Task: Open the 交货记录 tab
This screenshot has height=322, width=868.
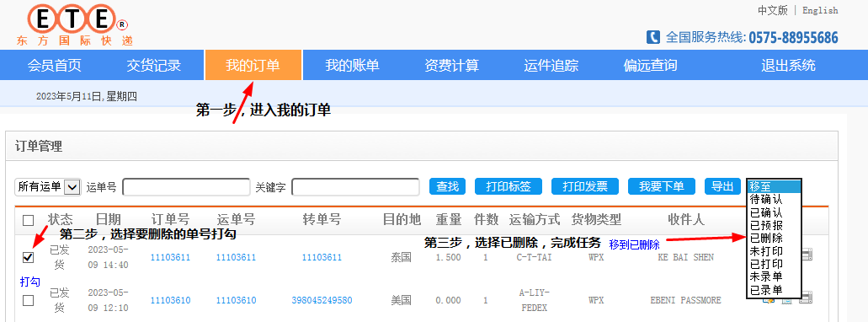Action: (x=154, y=66)
